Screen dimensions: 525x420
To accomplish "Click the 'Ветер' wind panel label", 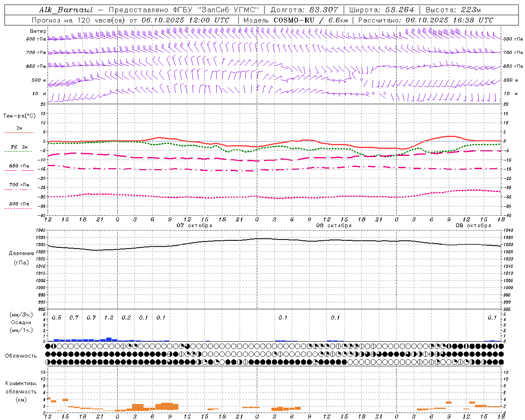I will coord(38,31).
